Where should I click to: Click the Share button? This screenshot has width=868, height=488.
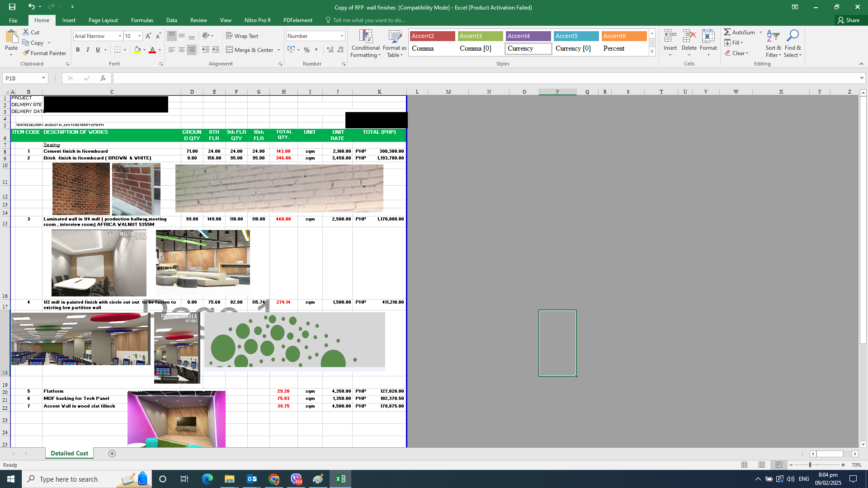pyautogui.click(x=850, y=20)
